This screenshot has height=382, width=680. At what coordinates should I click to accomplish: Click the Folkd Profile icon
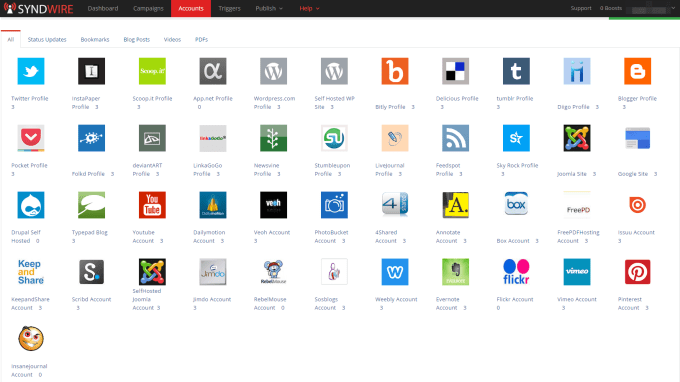tap(92, 138)
